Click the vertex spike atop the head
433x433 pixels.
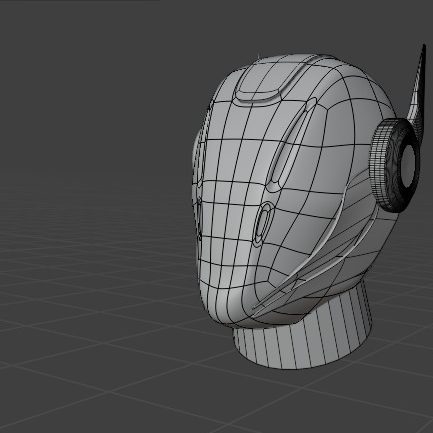tap(259, 54)
